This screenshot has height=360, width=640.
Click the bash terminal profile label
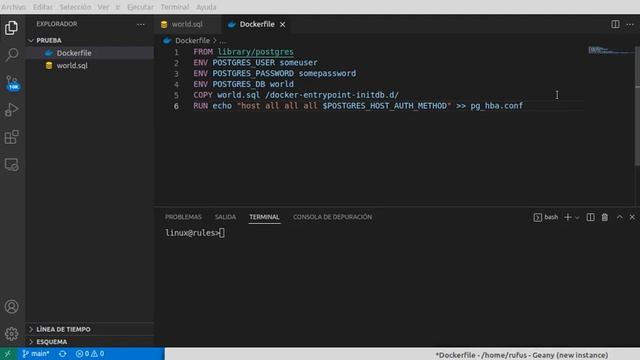point(546,217)
